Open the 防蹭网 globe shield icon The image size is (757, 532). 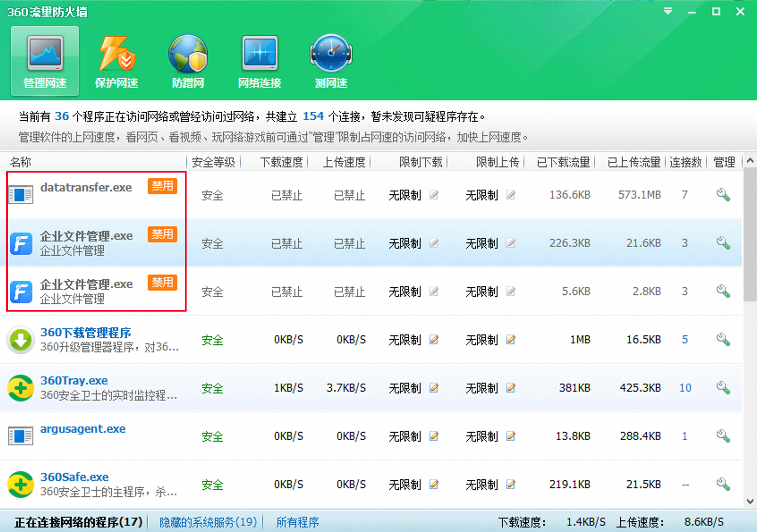pos(188,61)
